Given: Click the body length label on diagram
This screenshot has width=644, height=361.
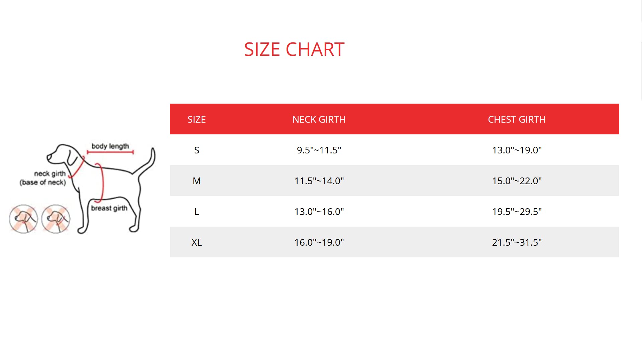Looking at the screenshot, I should pyautogui.click(x=110, y=146).
